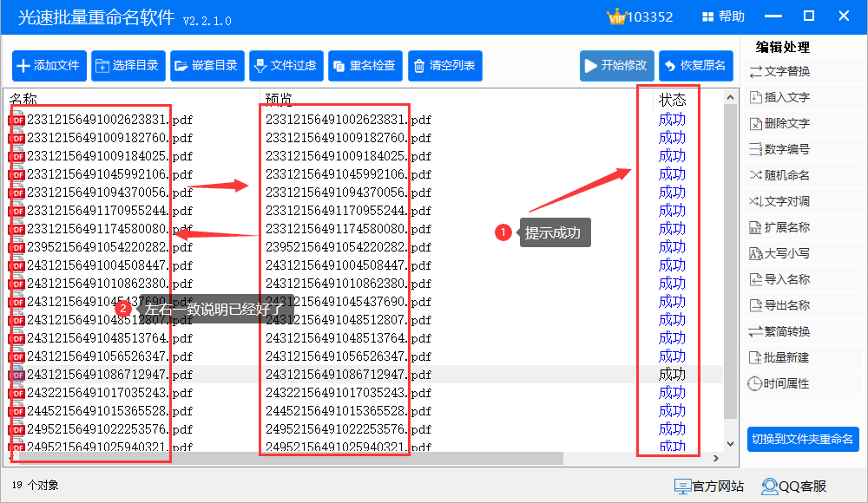Click the list's vertical scrollbar down arrow
The width and height of the screenshot is (868, 503).
click(x=730, y=444)
